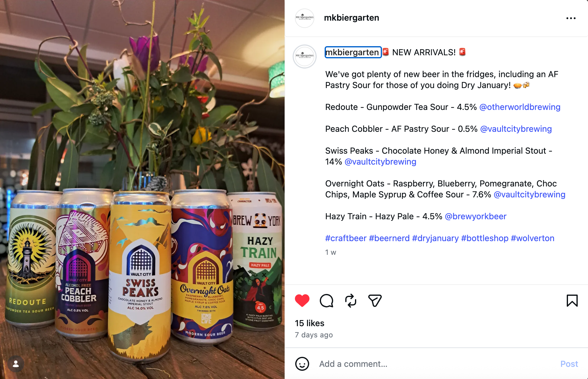The height and width of the screenshot is (379, 588).
Task: Open the #craftbeer hashtag
Action: tap(346, 238)
